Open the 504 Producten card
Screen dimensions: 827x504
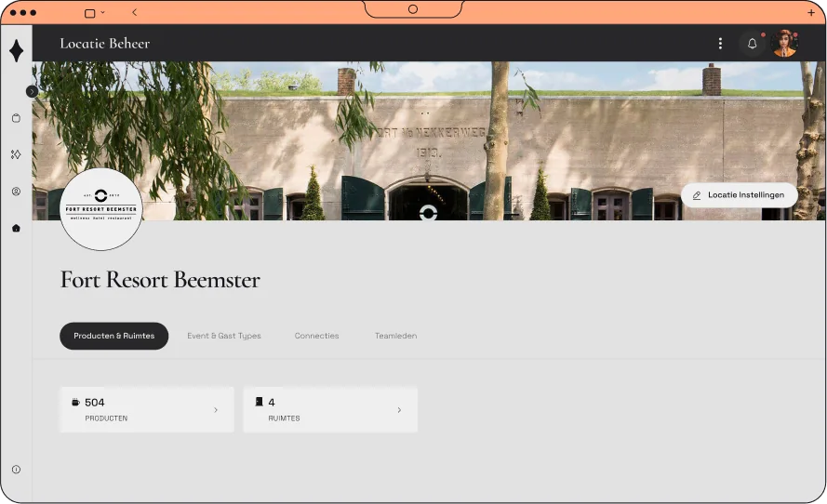(147, 410)
